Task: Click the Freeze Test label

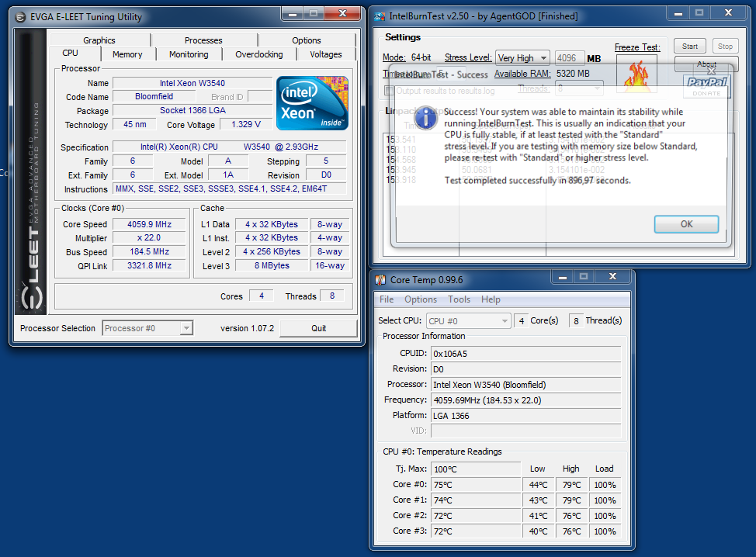Action: coord(637,47)
